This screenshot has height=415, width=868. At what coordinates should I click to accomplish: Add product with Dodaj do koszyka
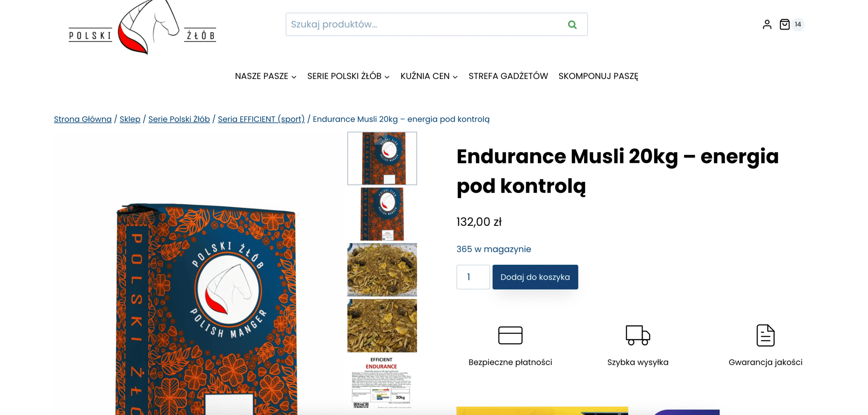(535, 277)
